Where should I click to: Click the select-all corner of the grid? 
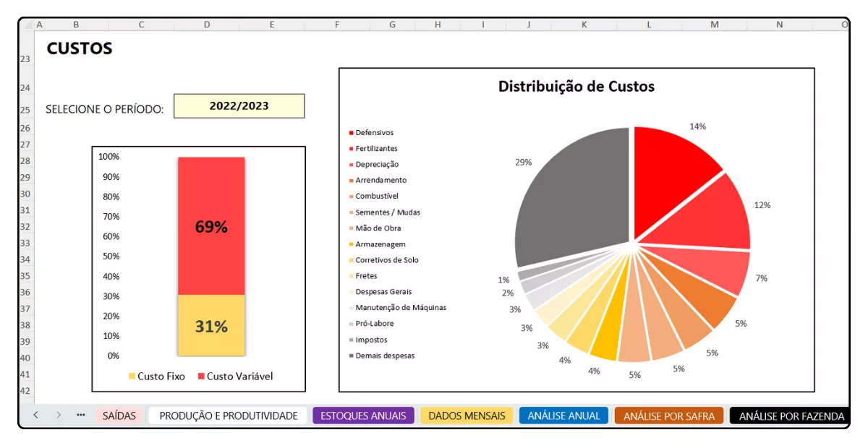pyautogui.click(x=27, y=25)
